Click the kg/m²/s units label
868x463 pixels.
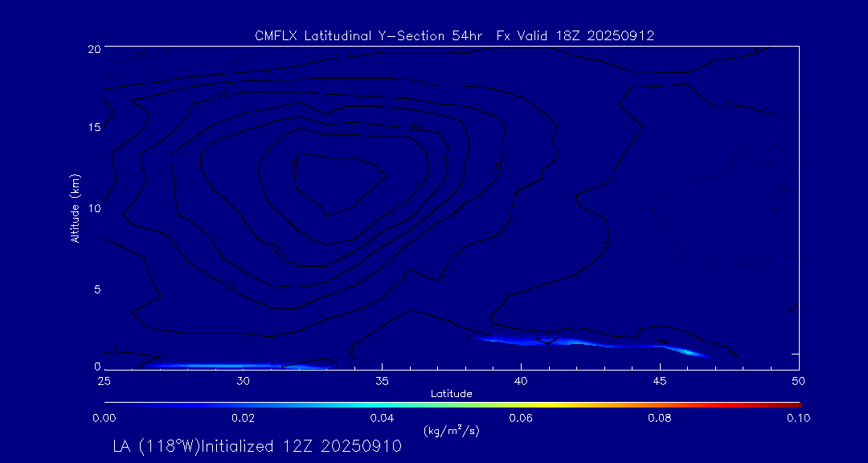coord(451,431)
